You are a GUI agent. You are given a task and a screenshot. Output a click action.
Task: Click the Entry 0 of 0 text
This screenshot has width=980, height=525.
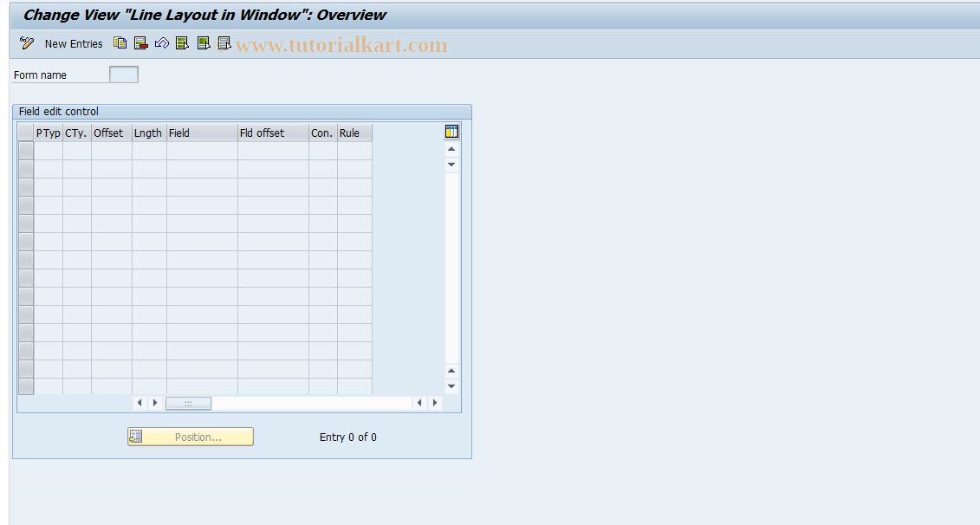348,437
